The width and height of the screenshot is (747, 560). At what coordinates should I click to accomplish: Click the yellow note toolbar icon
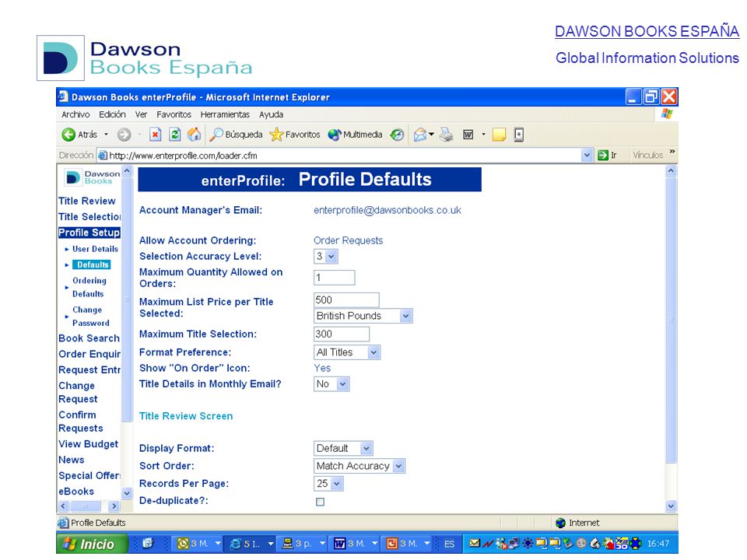pyautogui.click(x=499, y=135)
